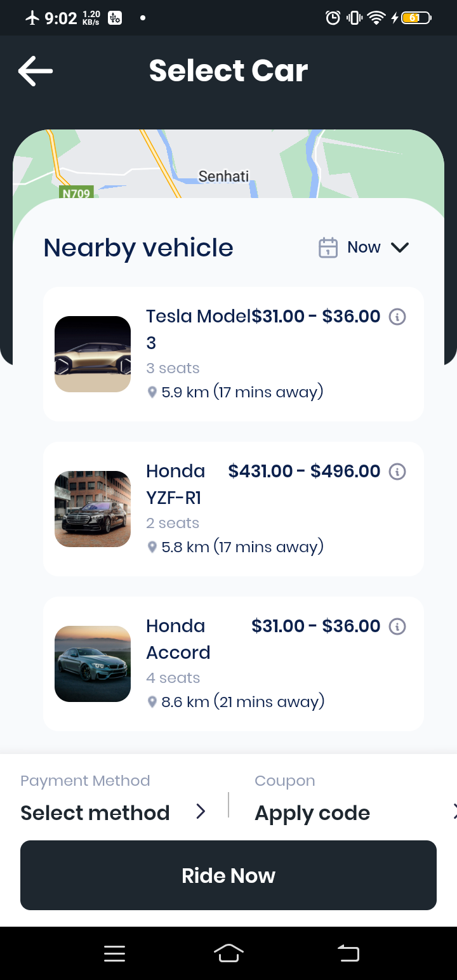The width and height of the screenshot is (457, 980).
Task: Expand the Now schedule dropdown chevron
Action: pyautogui.click(x=400, y=248)
